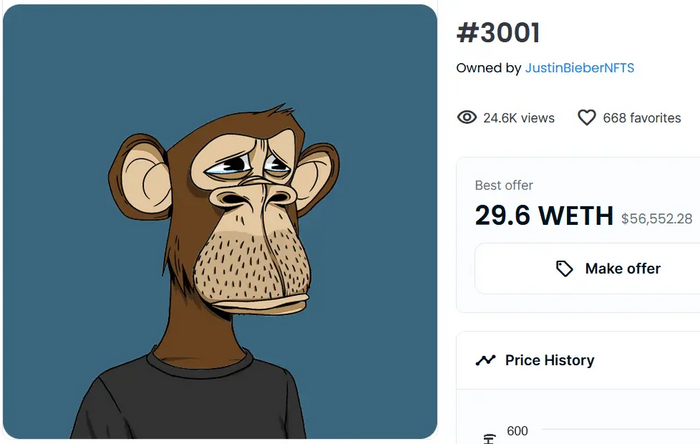700x444 pixels.
Task: Open the JustinBieberNFTS owner profile
Action: [x=580, y=68]
